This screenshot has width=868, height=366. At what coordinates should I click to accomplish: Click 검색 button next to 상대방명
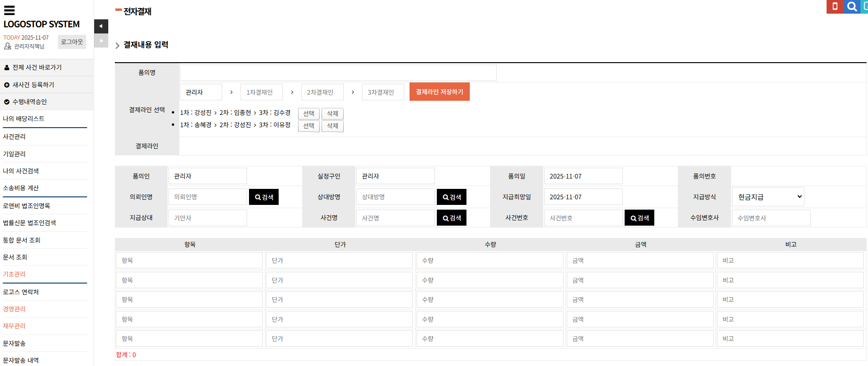[x=451, y=197]
